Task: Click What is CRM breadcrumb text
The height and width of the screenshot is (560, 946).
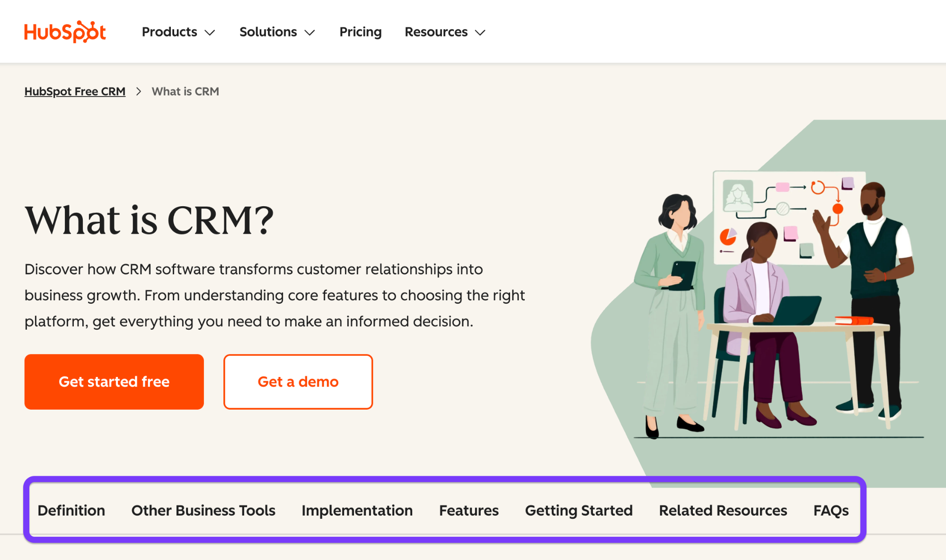Action: click(185, 91)
